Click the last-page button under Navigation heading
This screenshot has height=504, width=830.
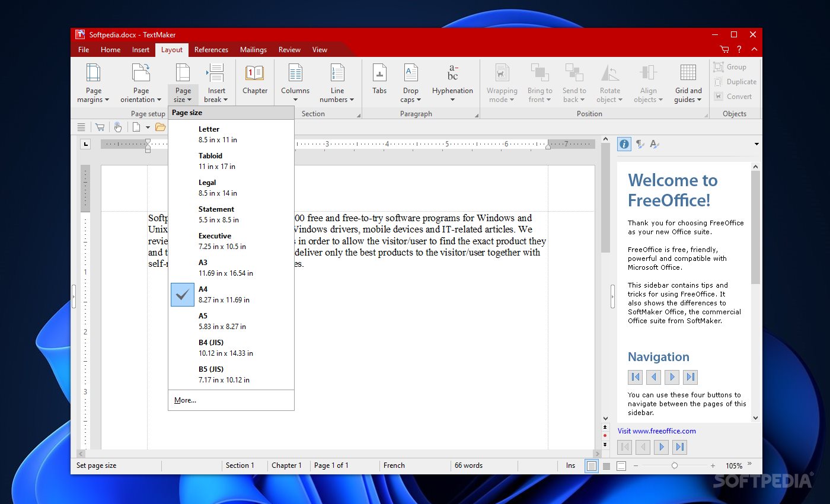pos(690,377)
